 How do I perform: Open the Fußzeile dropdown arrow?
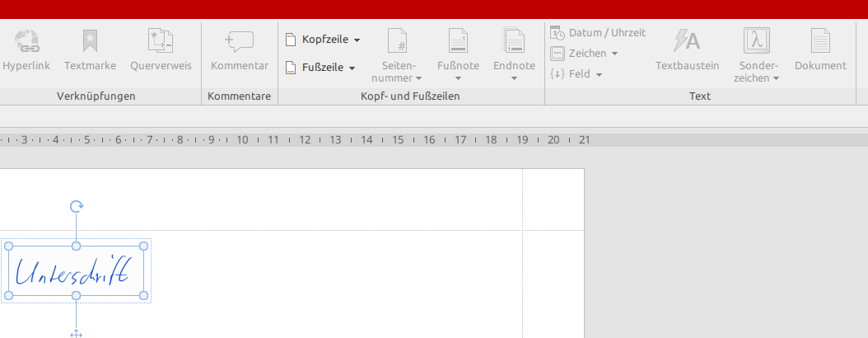[x=352, y=68]
